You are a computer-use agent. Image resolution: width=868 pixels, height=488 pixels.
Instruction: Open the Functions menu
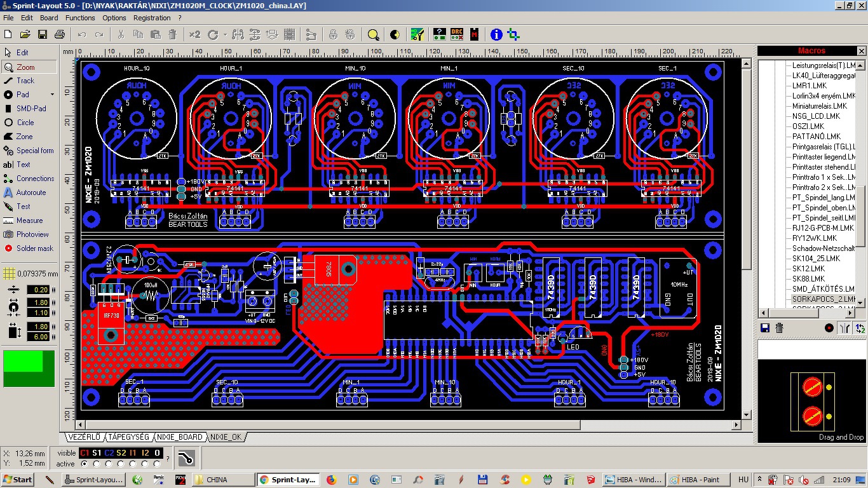[80, 18]
